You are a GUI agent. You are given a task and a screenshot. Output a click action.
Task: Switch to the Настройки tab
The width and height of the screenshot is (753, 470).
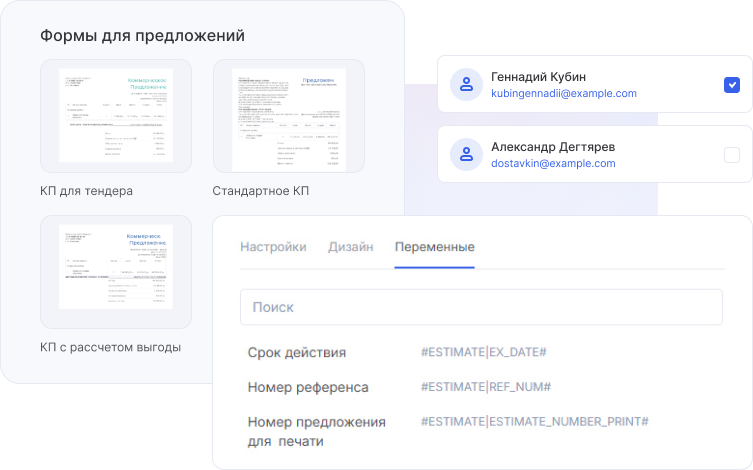point(273,247)
